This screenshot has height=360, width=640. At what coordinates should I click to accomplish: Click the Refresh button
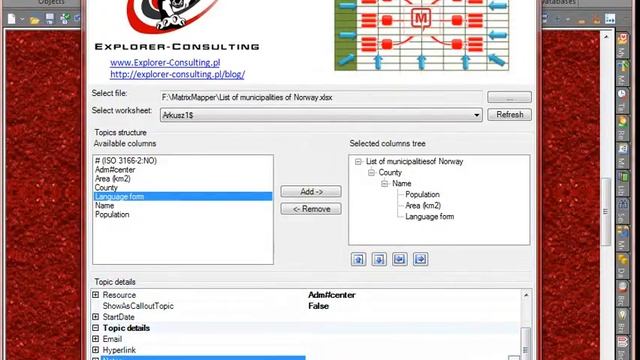coord(509,115)
